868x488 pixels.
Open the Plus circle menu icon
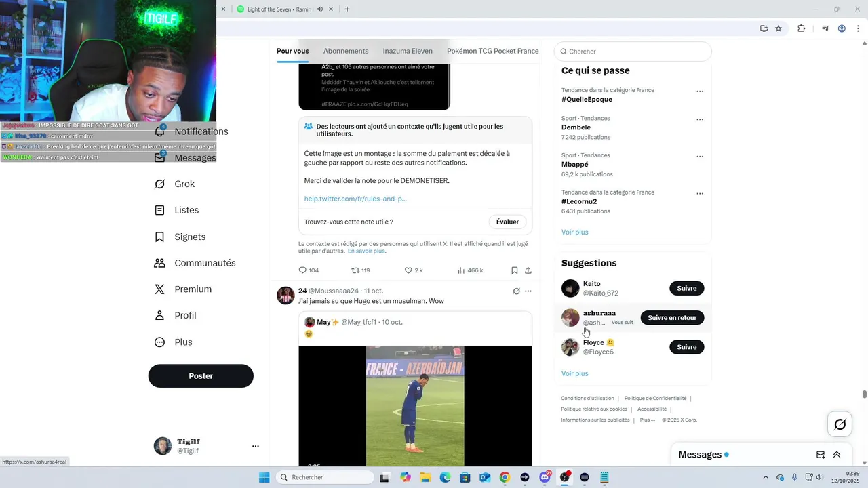click(x=160, y=342)
